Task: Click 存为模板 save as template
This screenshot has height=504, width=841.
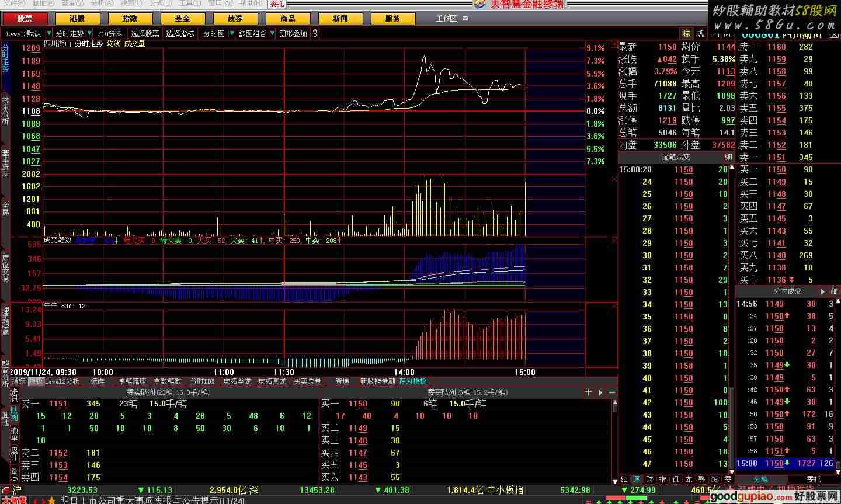Action: [412, 381]
